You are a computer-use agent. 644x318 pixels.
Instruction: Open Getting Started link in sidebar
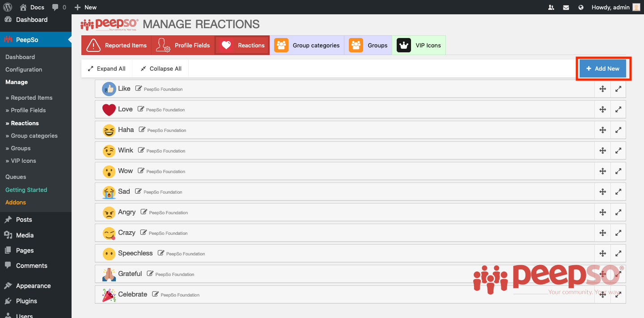click(26, 190)
